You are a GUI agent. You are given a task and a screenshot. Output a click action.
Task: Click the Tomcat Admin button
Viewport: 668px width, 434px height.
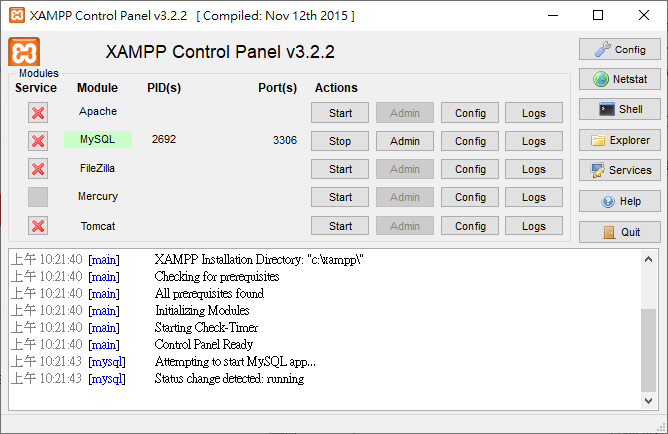click(405, 226)
